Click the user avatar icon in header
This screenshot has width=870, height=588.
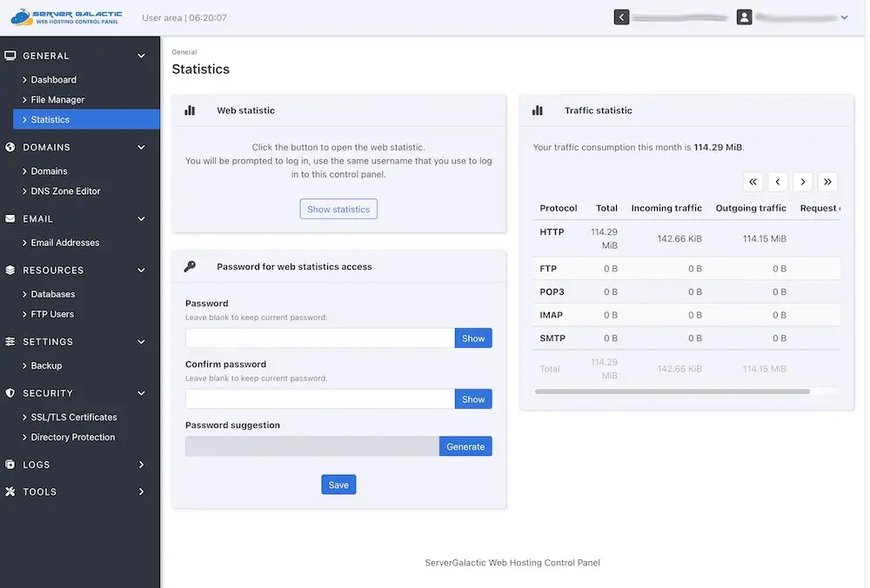(x=744, y=17)
